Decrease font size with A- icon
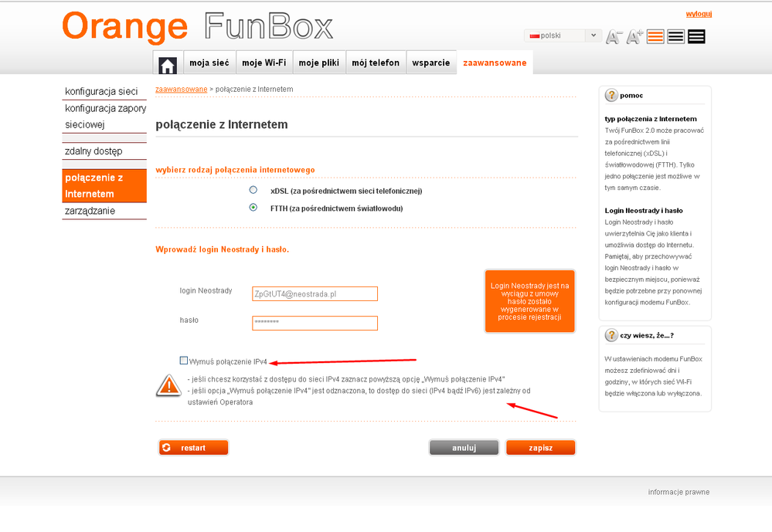 (x=614, y=36)
